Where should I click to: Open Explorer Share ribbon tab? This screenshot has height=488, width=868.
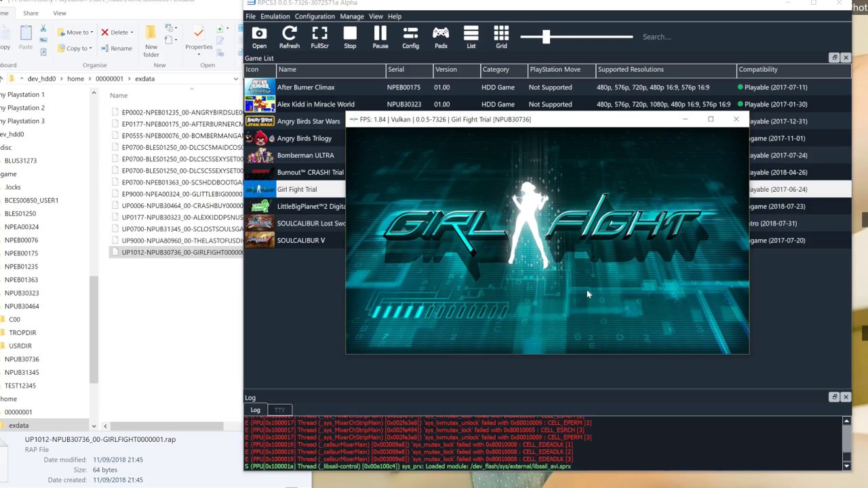pyautogui.click(x=31, y=14)
